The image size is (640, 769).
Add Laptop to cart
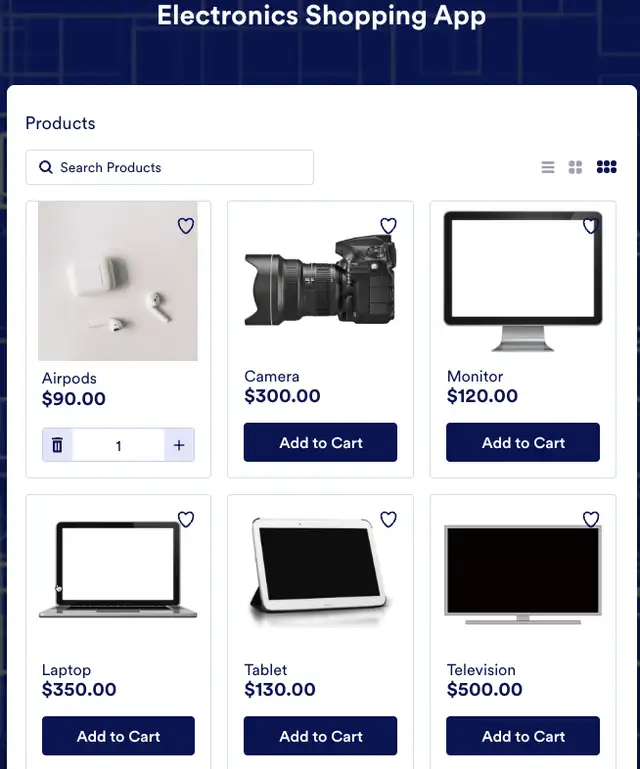click(118, 736)
